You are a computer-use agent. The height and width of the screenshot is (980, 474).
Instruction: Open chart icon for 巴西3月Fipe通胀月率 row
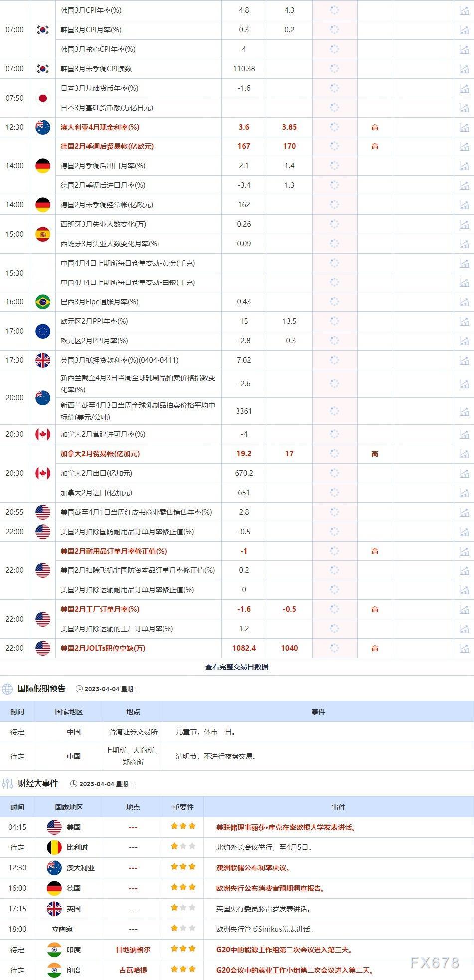[464, 302]
